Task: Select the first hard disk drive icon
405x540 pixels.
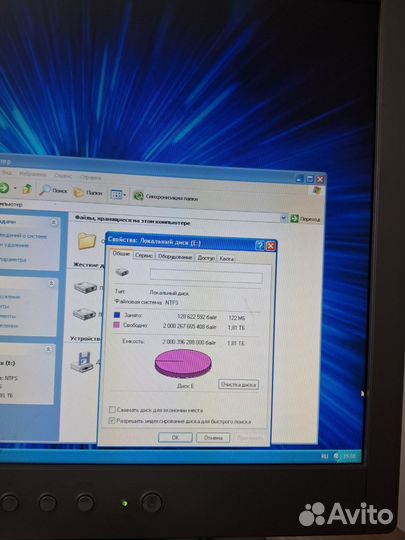Action: [85, 287]
